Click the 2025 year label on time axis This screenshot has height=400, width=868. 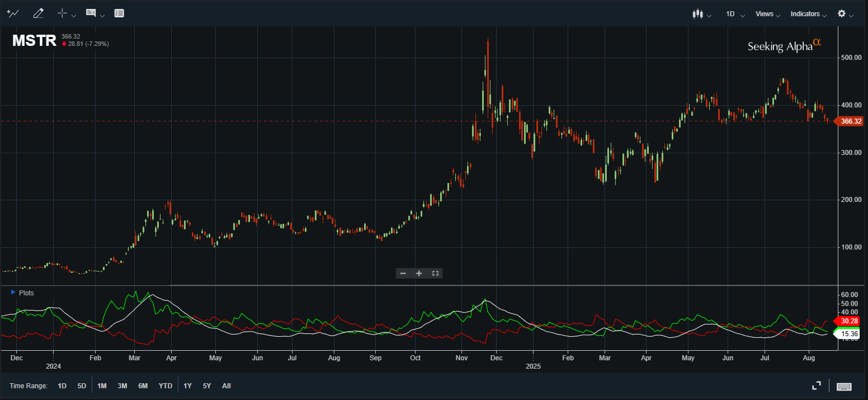(533, 366)
